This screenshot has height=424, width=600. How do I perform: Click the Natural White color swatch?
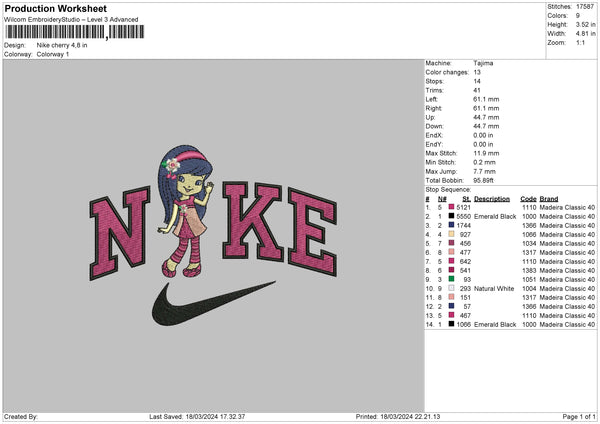452,288
